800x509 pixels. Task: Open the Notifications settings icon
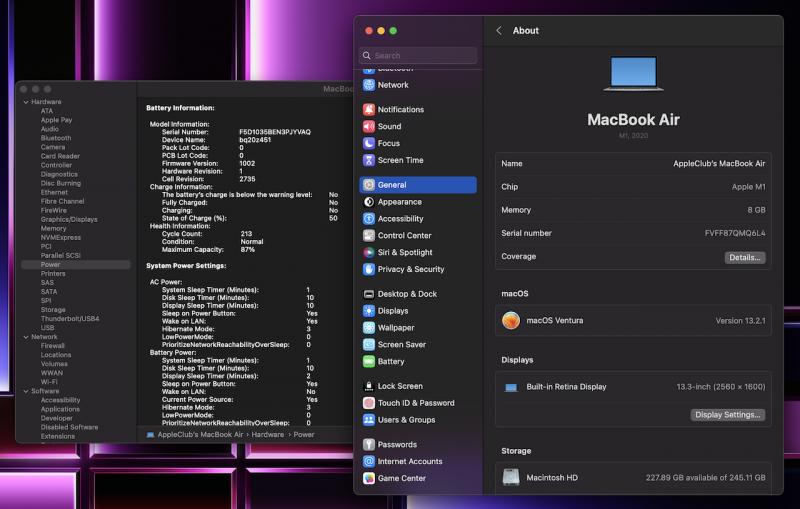pos(369,110)
